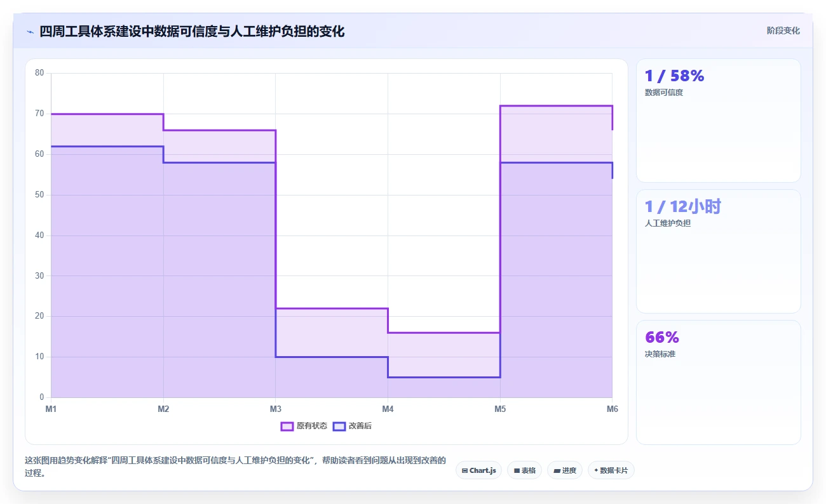Click the 1 / 58% value

pos(674,76)
